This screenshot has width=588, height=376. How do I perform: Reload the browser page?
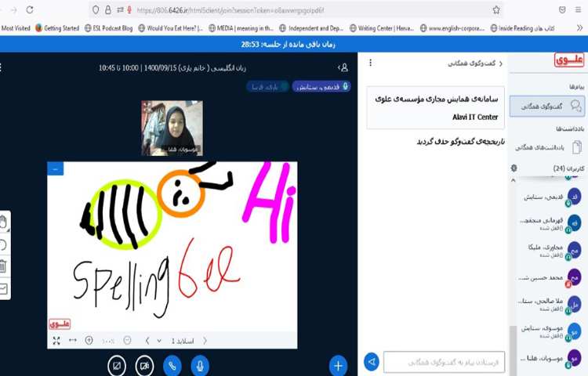(x=30, y=10)
